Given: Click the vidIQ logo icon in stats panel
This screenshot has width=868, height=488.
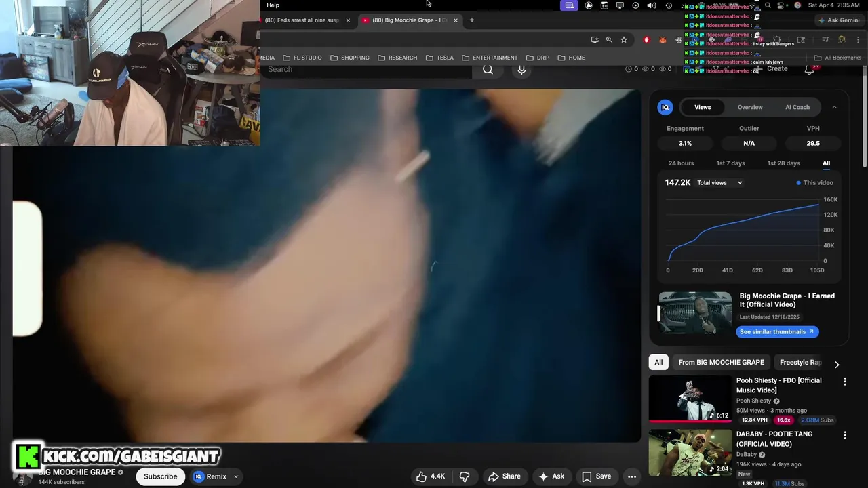Looking at the screenshot, I should (665, 107).
